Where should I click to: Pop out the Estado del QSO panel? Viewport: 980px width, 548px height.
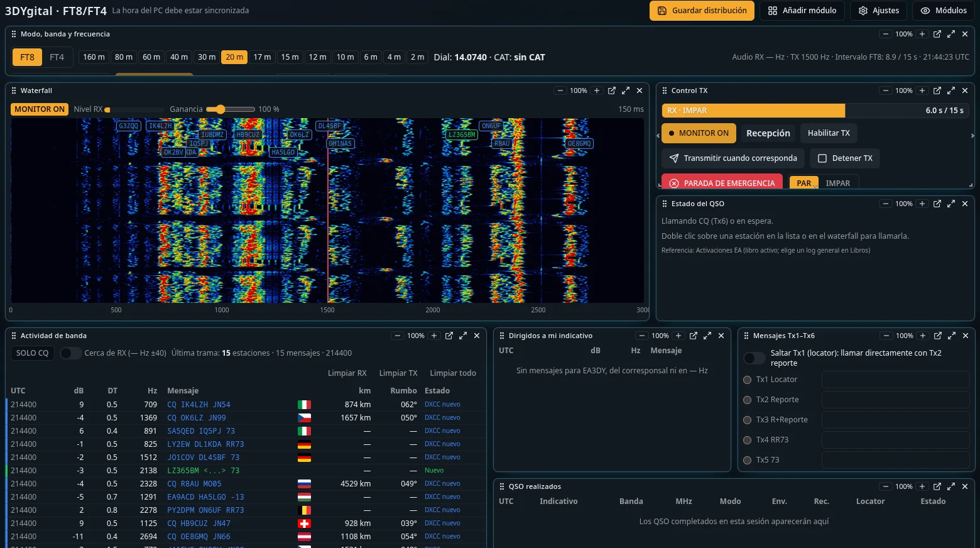937,204
